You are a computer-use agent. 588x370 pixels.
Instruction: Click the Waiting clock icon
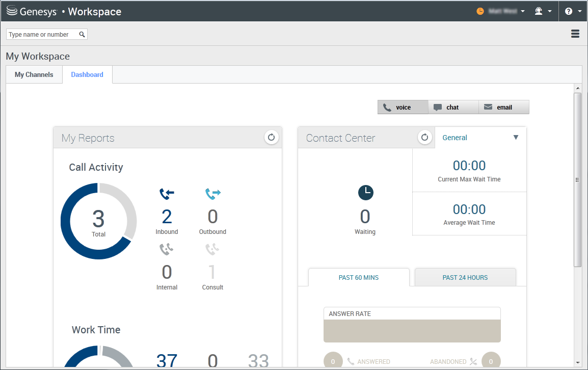pyautogui.click(x=365, y=193)
